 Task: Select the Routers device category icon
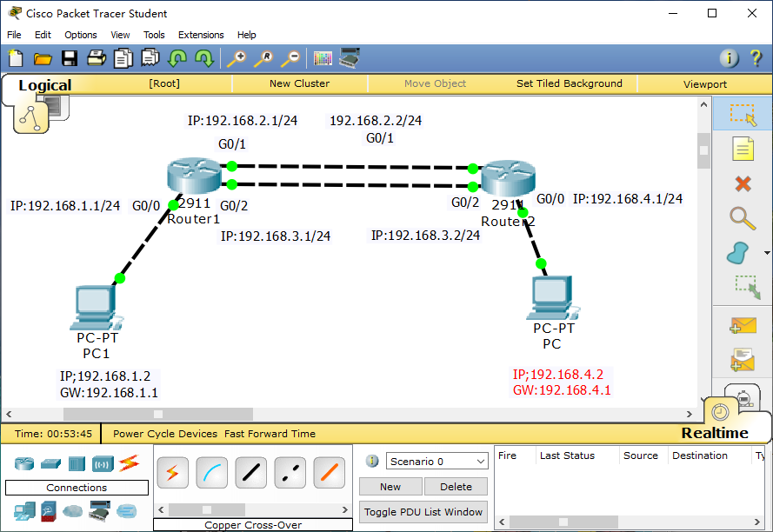tap(24, 463)
